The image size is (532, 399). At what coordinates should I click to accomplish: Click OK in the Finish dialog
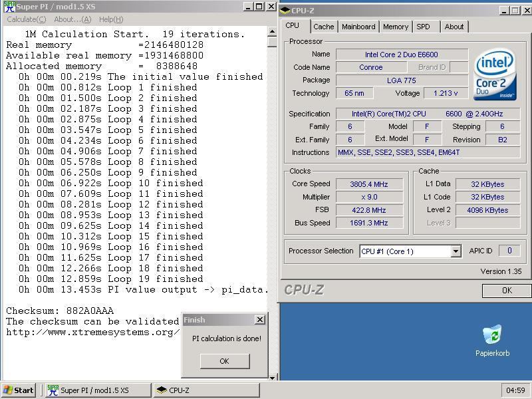225,361
